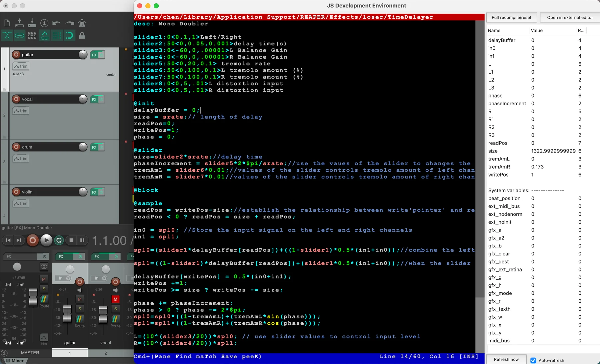The height and width of the screenshot is (364, 600).
Task: Go to project start transport button
Action: 8,240
